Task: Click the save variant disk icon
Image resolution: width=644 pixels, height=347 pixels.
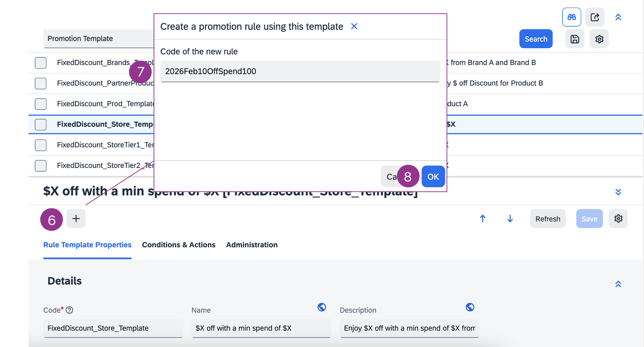Action: tap(575, 39)
